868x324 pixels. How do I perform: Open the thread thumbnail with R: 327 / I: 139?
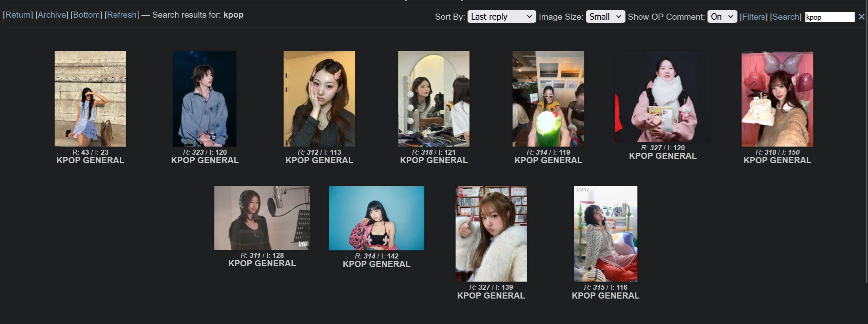tap(491, 234)
